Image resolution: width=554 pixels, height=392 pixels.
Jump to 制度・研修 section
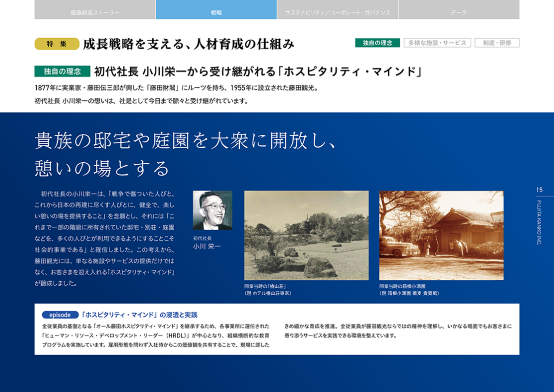(x=497, y=43)
